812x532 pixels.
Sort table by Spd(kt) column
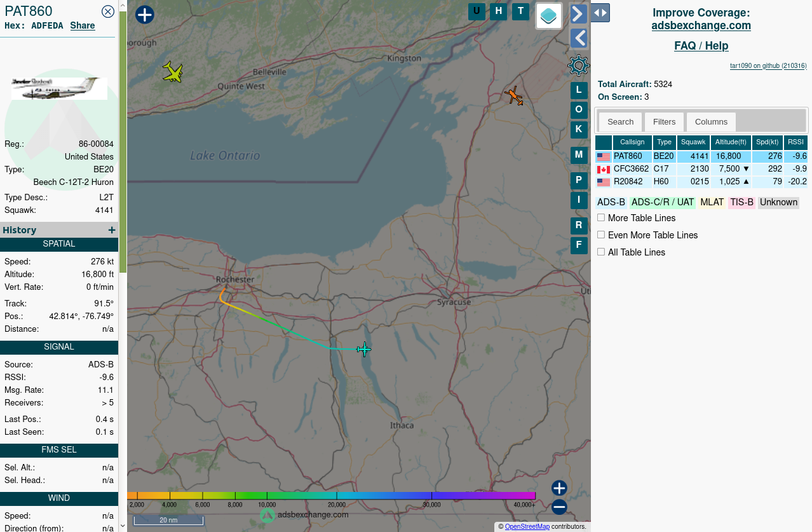(x=768, y=142)
